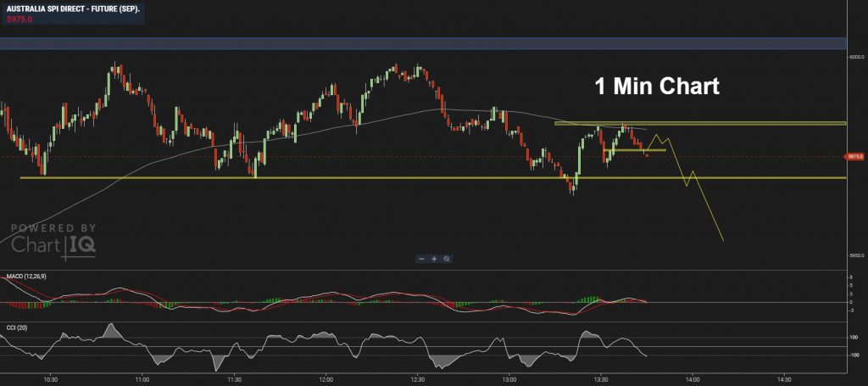Click the 14:30 time axis label
The width and height of the screenshot is (868, 386).
(784, 380)
